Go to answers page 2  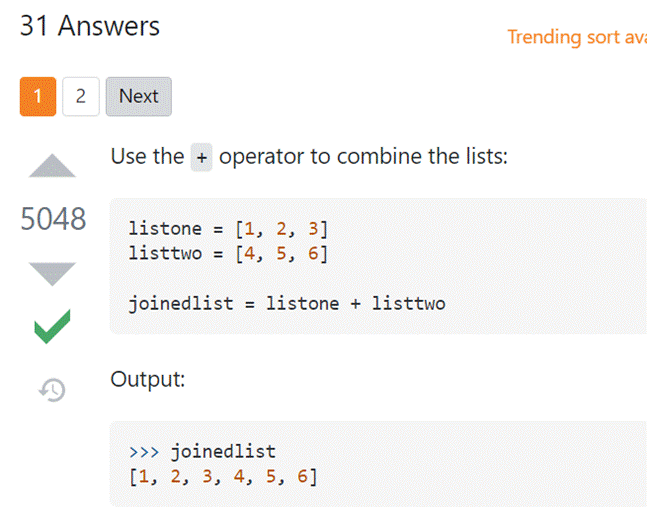coord(81,96)
